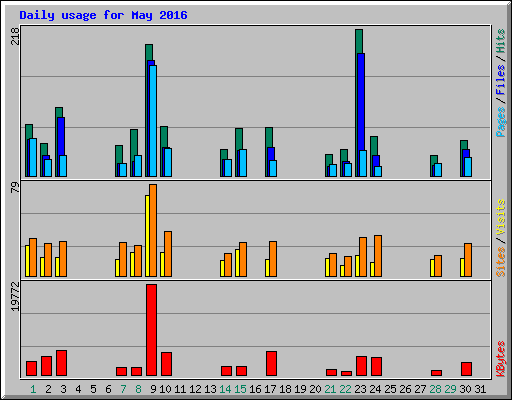Click the "Pages" legend label
Screen dimensions: 512x400
click(500, 122)
